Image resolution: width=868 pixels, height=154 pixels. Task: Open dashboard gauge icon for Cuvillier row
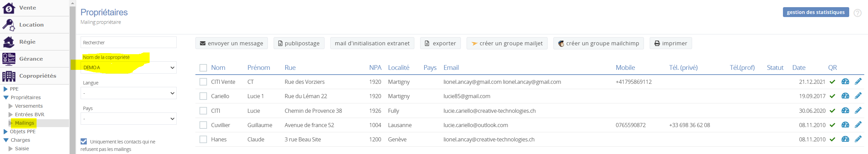(x=845, y=125)
